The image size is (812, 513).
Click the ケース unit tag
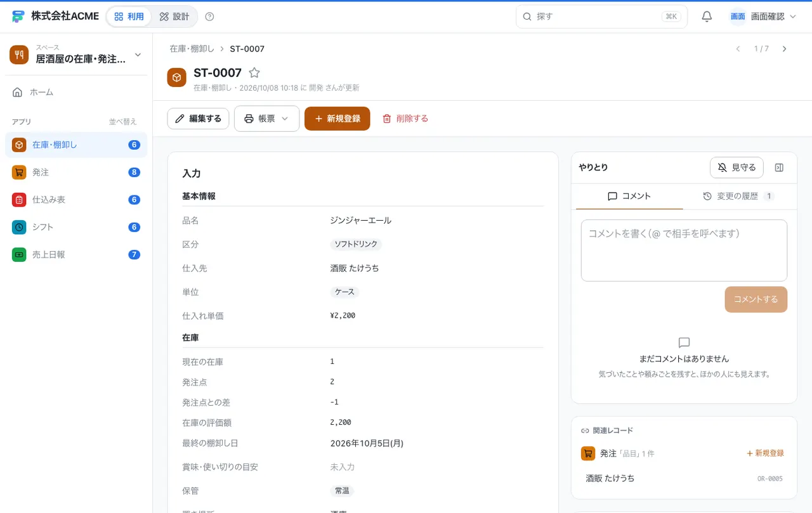pos(344,292)
